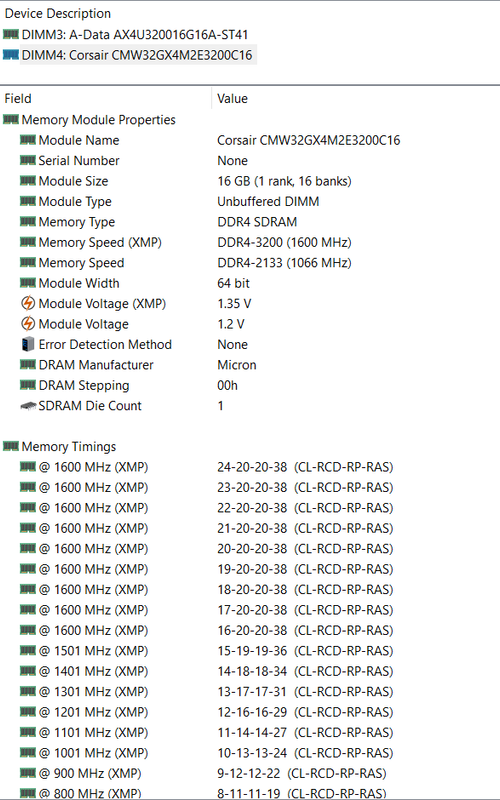Select the Module Name field label

(79, 140)
